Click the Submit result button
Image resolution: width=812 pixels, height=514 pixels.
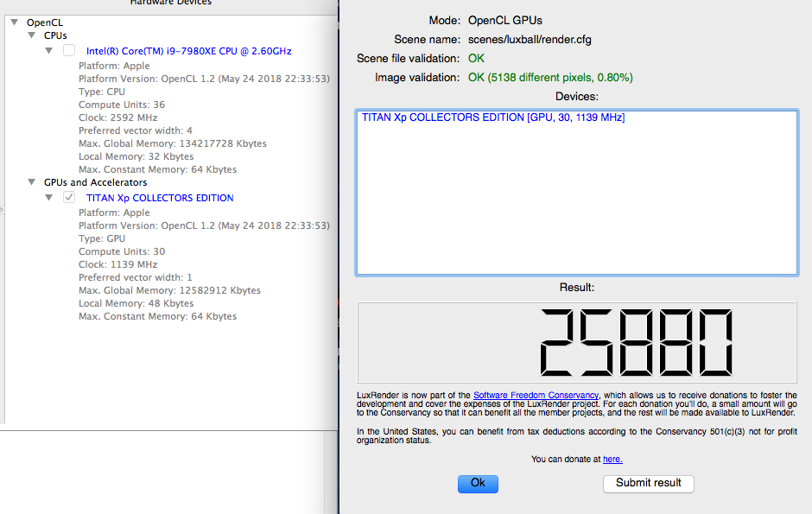649,484
